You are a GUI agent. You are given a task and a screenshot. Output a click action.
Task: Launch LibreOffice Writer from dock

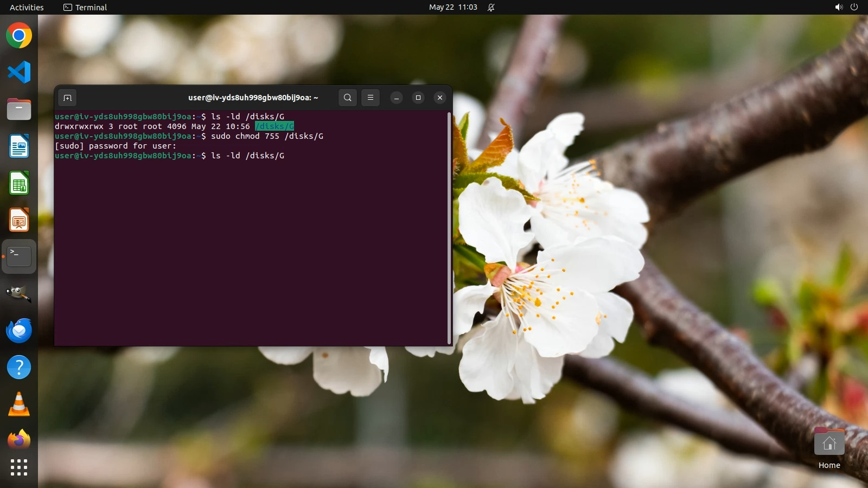coord(19,146)
